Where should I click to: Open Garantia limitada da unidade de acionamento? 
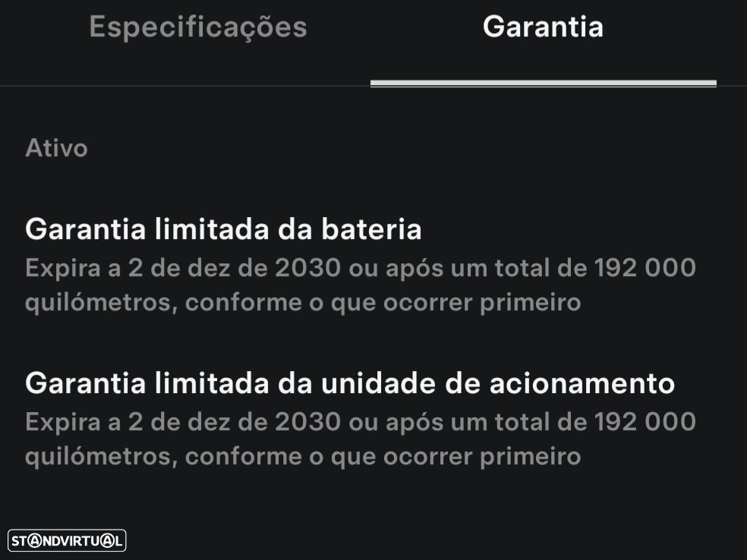[350, 383]
